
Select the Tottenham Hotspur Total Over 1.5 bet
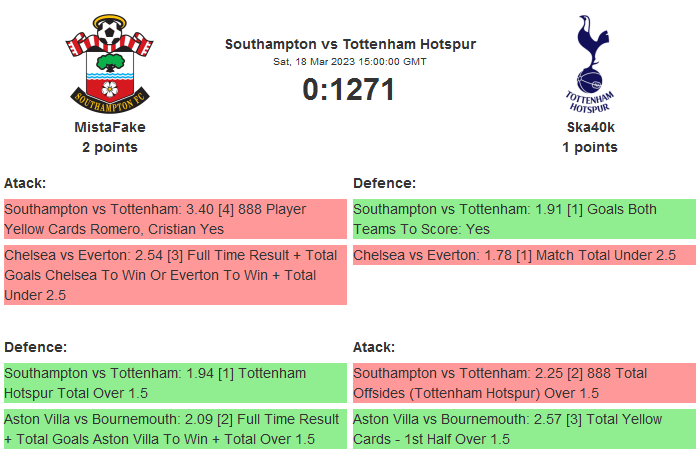click(175, 383)
